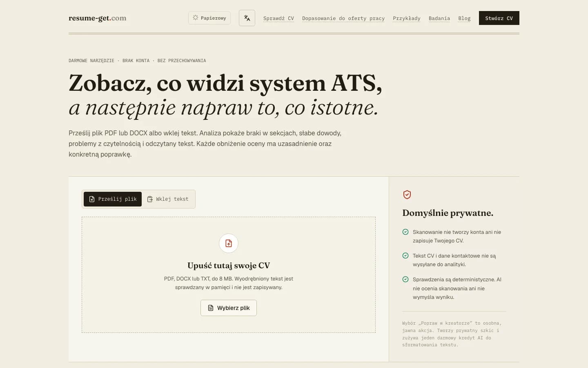Click the red privacy shield icon
This screenshot has width=588, height=368.
pyautogui.click(x=407, y=195)
